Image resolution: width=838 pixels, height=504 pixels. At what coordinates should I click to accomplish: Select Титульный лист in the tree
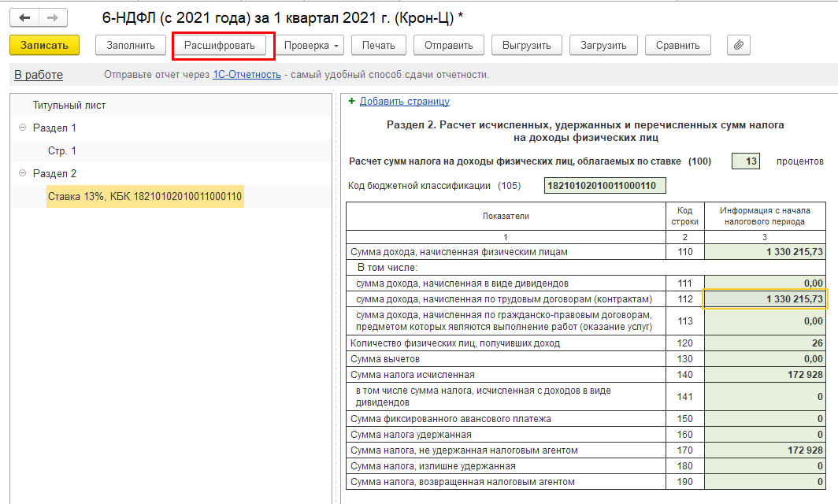point(69,106)
